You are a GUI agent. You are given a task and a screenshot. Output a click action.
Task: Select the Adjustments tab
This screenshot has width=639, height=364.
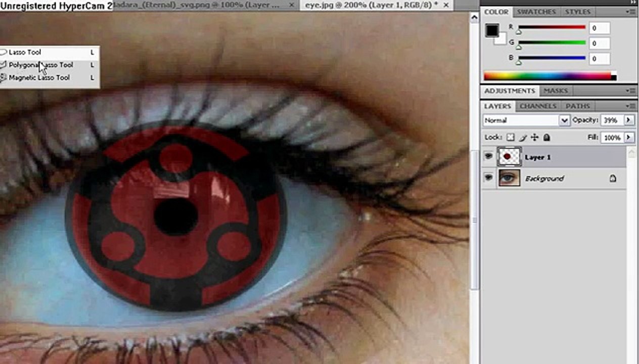pos(510,90)
